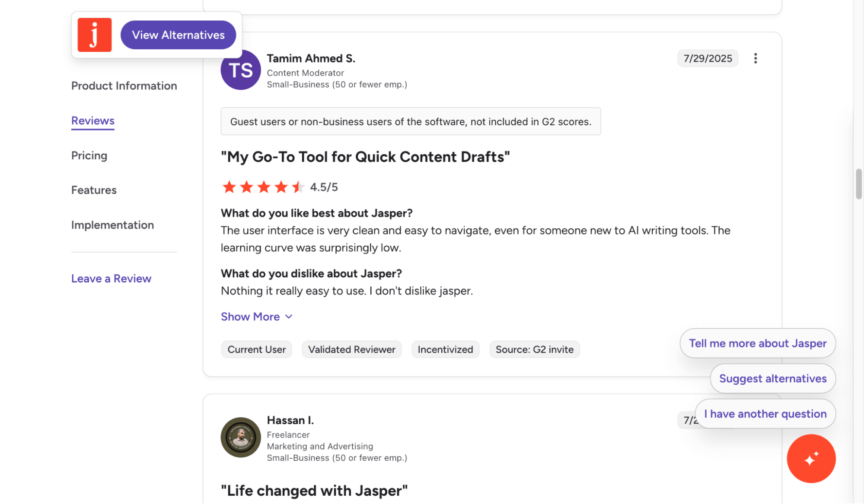Viewport: 864px width, 504px height.
Task: Choose I have another question prompt
Action: pos(765,414)
